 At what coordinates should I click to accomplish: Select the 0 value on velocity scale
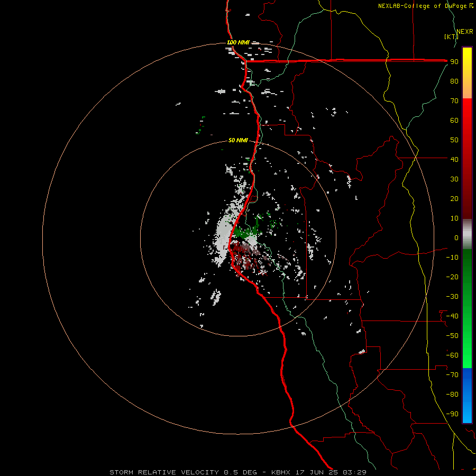tap(456, 237)
